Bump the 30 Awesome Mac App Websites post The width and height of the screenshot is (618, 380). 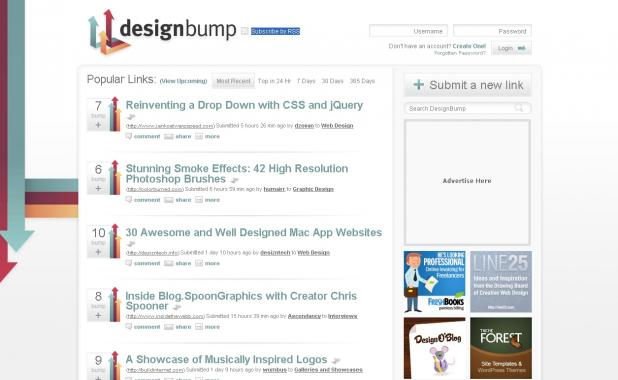[98, 252]
